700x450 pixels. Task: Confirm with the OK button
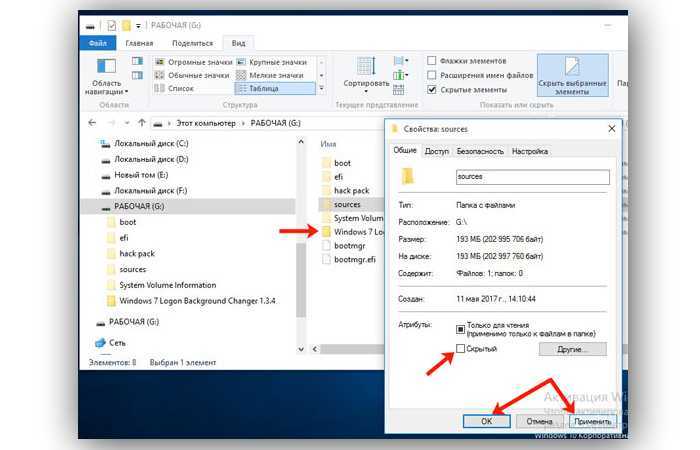tap(487, 421)
